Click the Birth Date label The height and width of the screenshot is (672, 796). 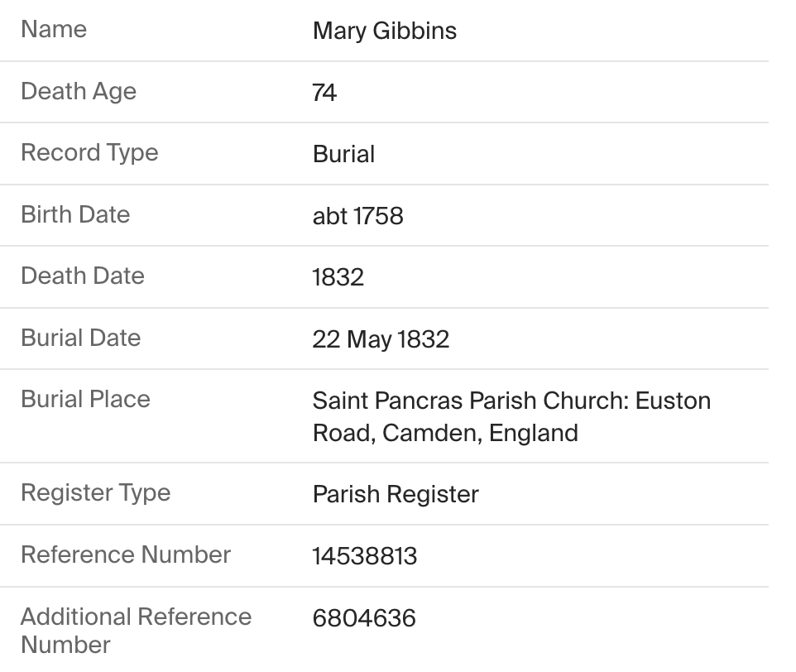click(75, 214)
